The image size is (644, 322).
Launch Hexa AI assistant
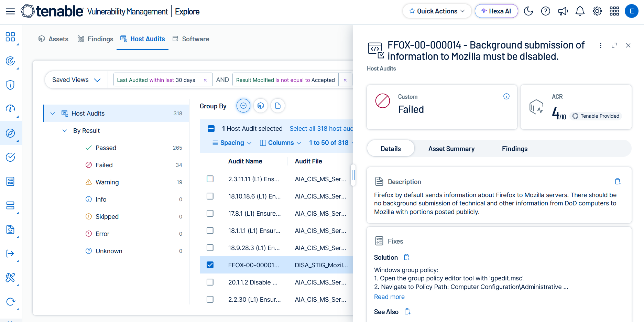pyautogui.click(x=496, y=11)
